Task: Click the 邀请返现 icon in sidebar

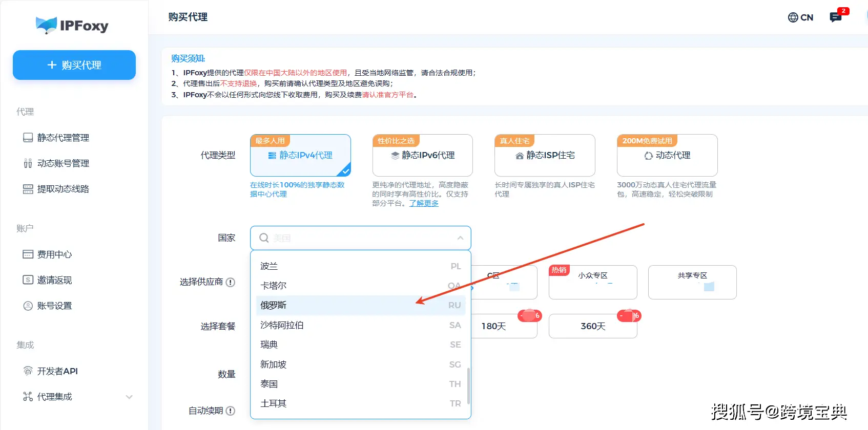Action: [28, 280]
